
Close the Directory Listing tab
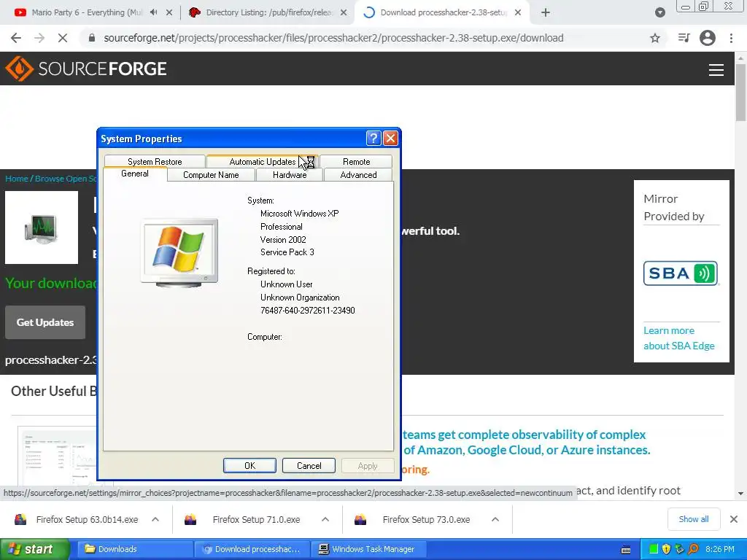coord(344,13)
